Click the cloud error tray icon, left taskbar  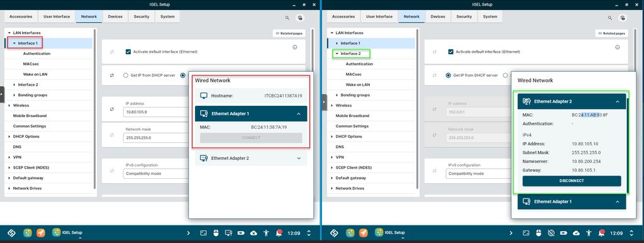[254, 233]
